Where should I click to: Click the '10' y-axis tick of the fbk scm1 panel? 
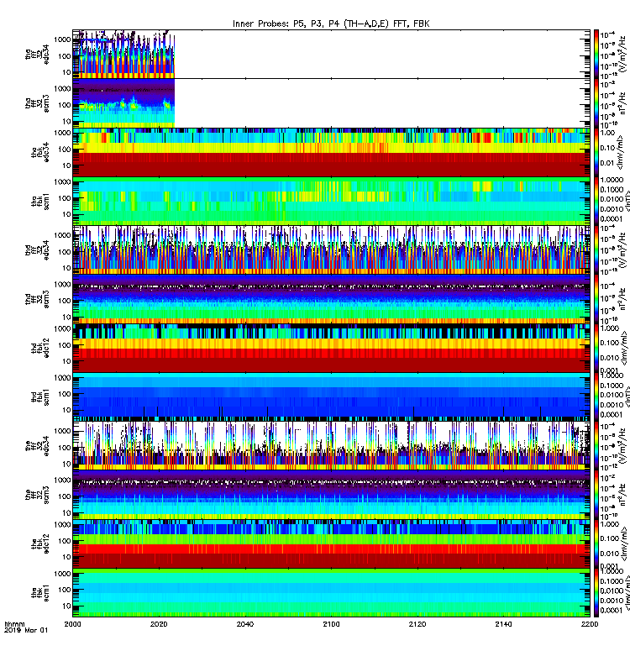click(x=66, y=606)
